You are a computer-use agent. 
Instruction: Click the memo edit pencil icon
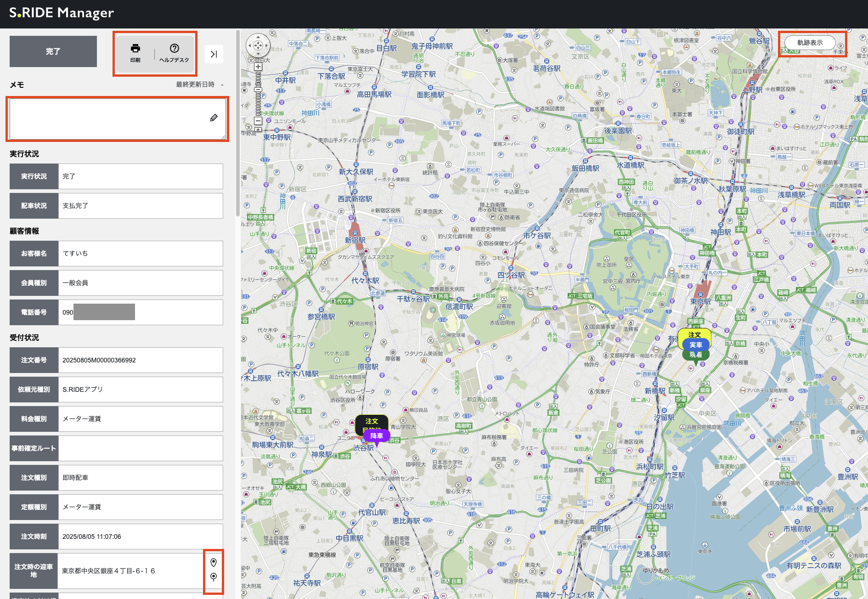[x=214, y=118]
